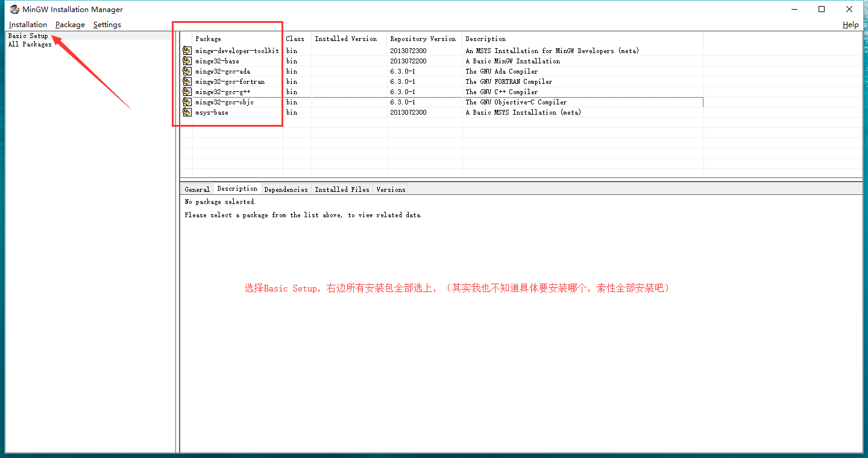Screen dimensions: 868x458
Task: Click repository version 2013072200 for mingw32-base
Action: 408,61
